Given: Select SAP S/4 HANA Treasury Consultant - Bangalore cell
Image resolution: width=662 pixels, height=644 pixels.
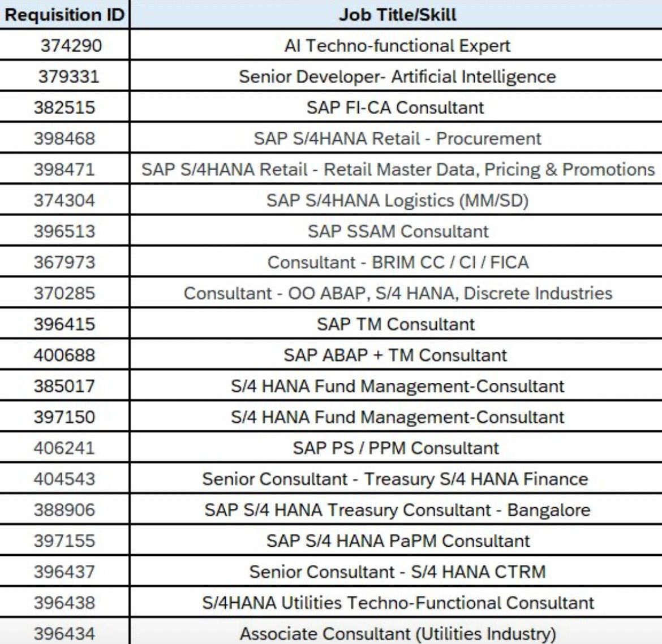Looking at the screenshot, I should pyautogui.click(x=397, y=509).
